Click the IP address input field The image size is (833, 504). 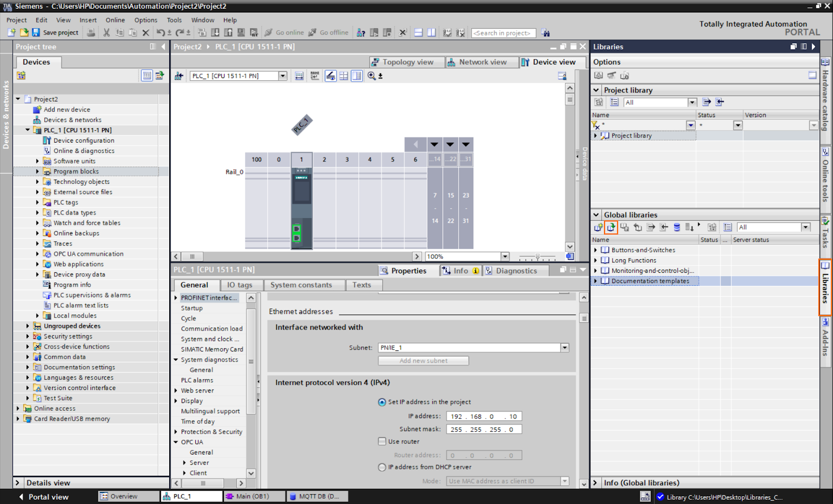484,417
